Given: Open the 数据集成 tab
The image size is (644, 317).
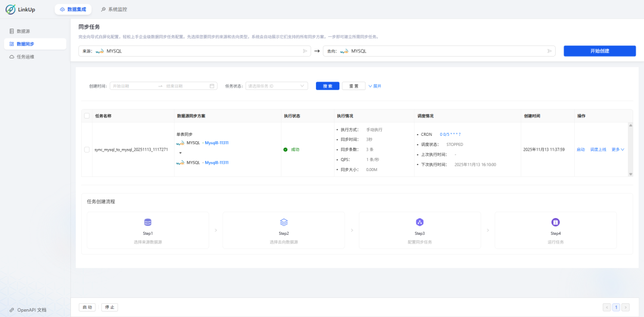Looking at the screenshot, I should click(73, 9).
